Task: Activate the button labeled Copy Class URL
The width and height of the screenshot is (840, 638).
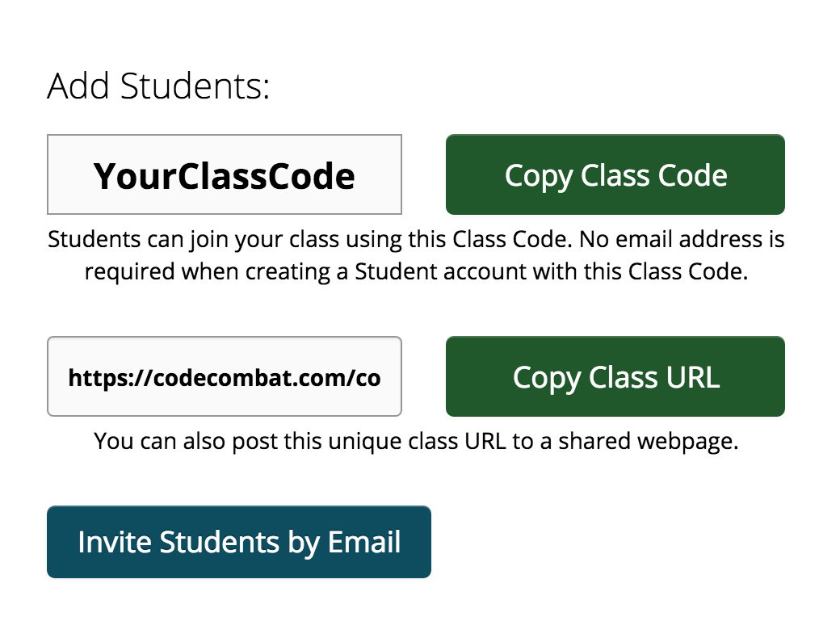Action: (x=615, y=376)
